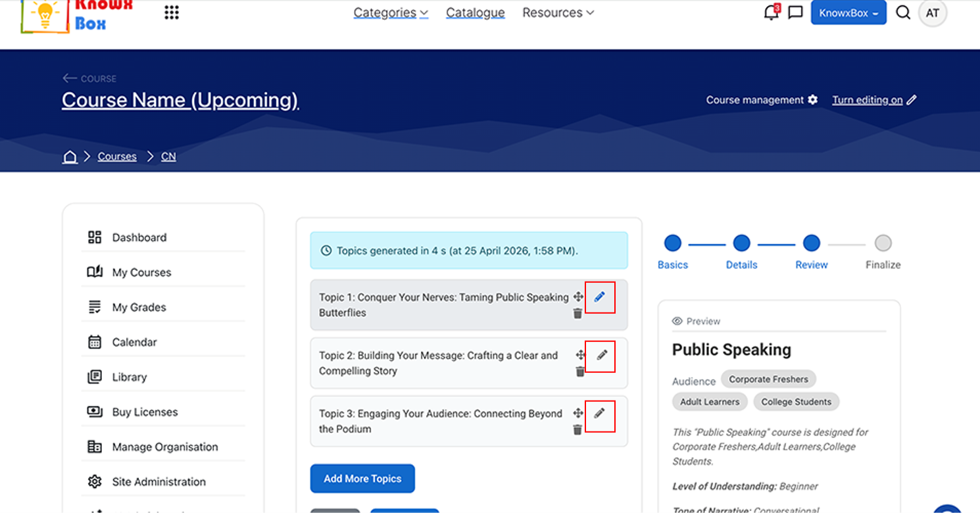Delete Topic 1 using trash icon
This screenshot has height=513, width=980.
[x=577, y=314]
